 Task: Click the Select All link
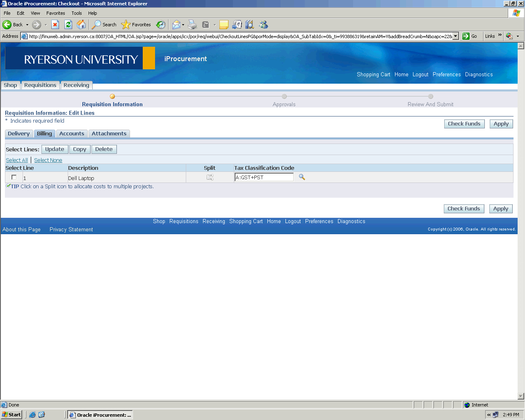(17, 160)
